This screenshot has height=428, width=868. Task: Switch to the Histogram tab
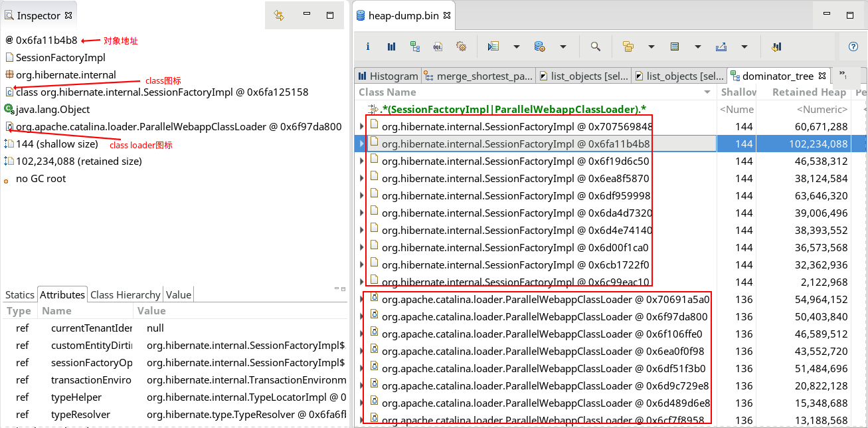click(x=388, y=76)
